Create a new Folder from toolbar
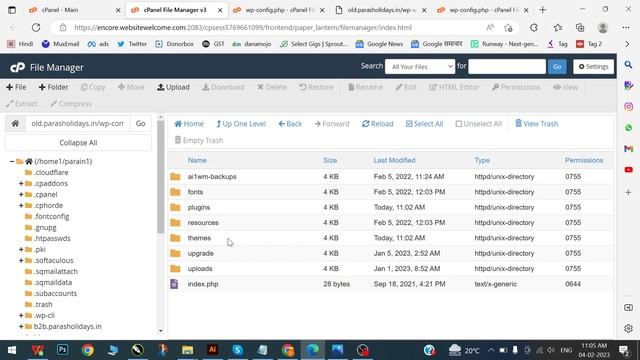 [53, 87]
